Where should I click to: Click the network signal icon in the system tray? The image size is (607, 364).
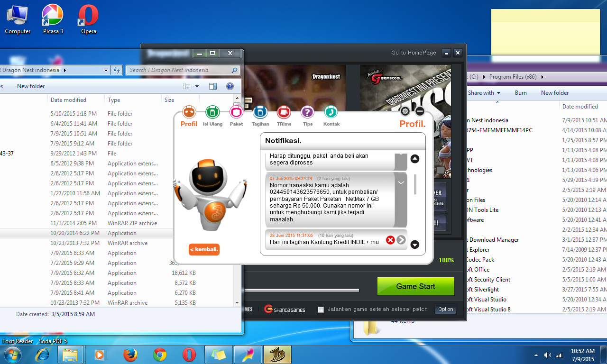559,355
